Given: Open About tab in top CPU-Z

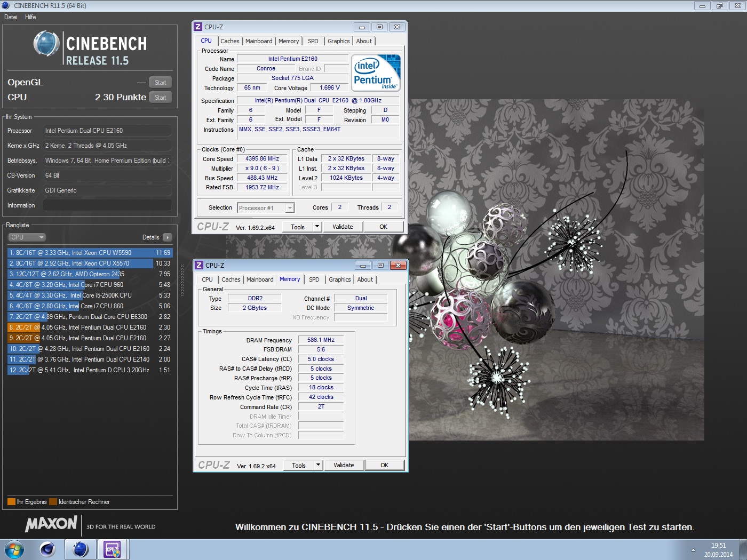Looking at the screenshot, I should coord(364,41).
